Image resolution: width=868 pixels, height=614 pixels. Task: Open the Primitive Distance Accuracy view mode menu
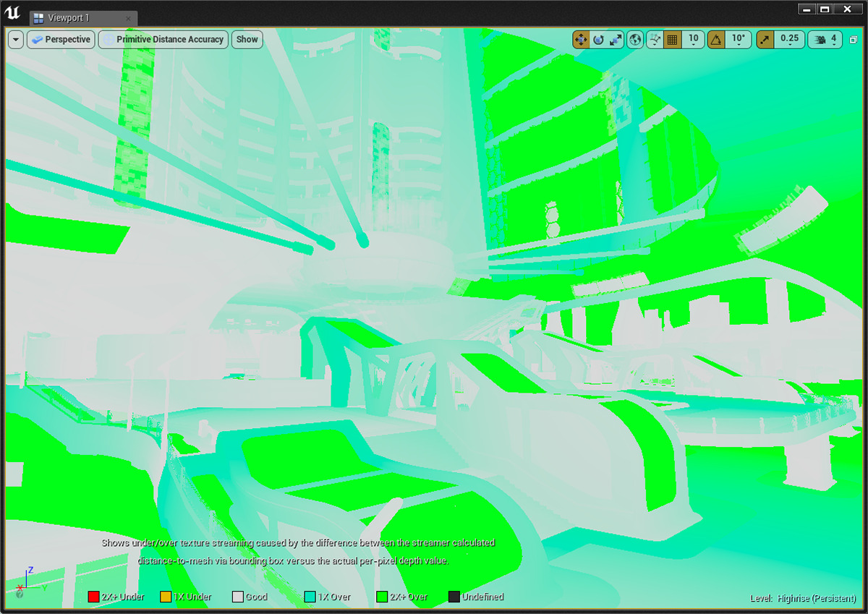click(163, 40)
